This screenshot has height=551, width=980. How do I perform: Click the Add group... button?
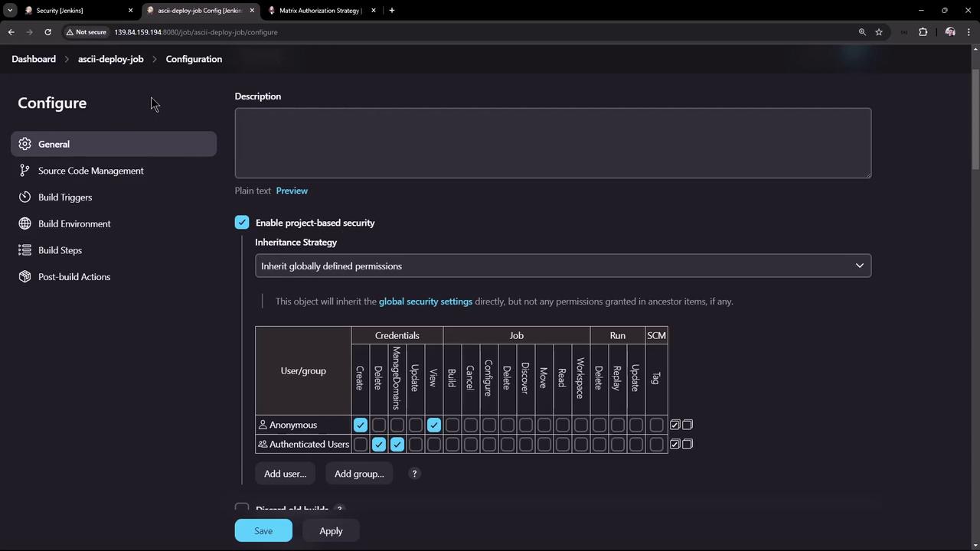coord(359,474)
